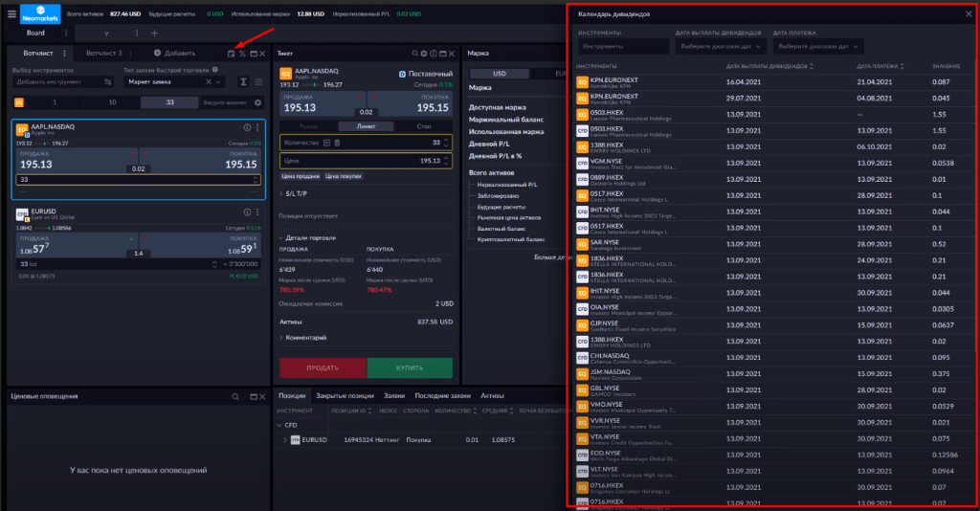Choose Стоп order type in Тикет
Image resolution: width=980 pixels, height=511 pixels.
pos(424,126)
